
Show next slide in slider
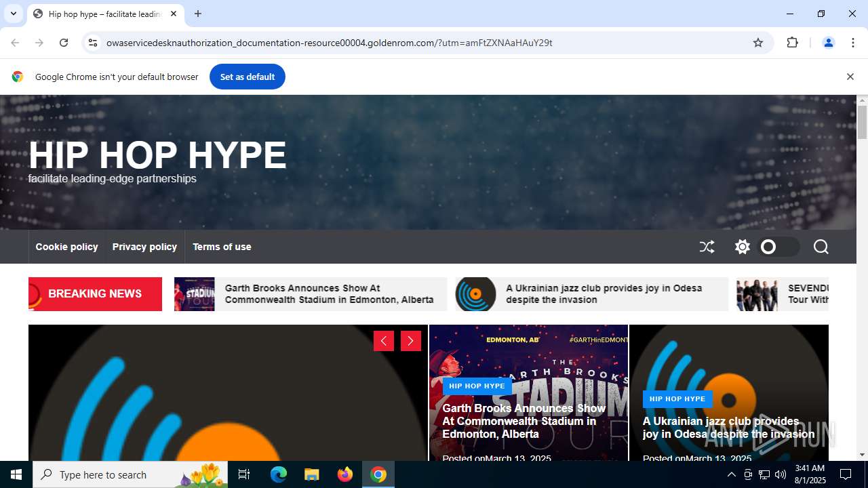pos(411,341)
